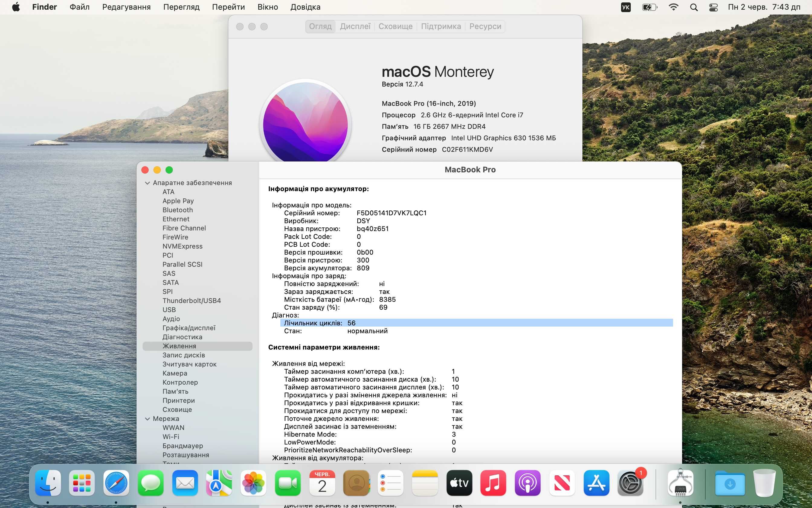Image resolution: width=812 pixels, height=508 pixels.
Task: Open Maps app in the Dock
Action: [219, 483]
